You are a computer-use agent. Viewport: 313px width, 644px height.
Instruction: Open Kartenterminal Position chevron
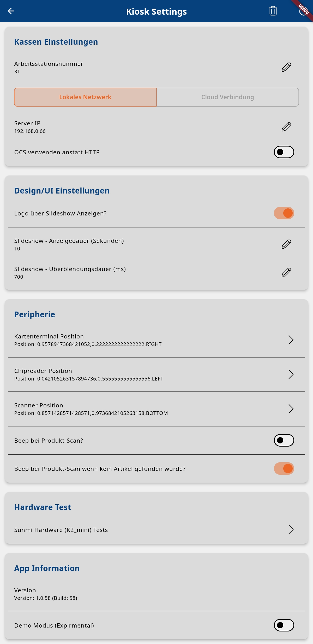pyautogui.click(x=291, y=340)
